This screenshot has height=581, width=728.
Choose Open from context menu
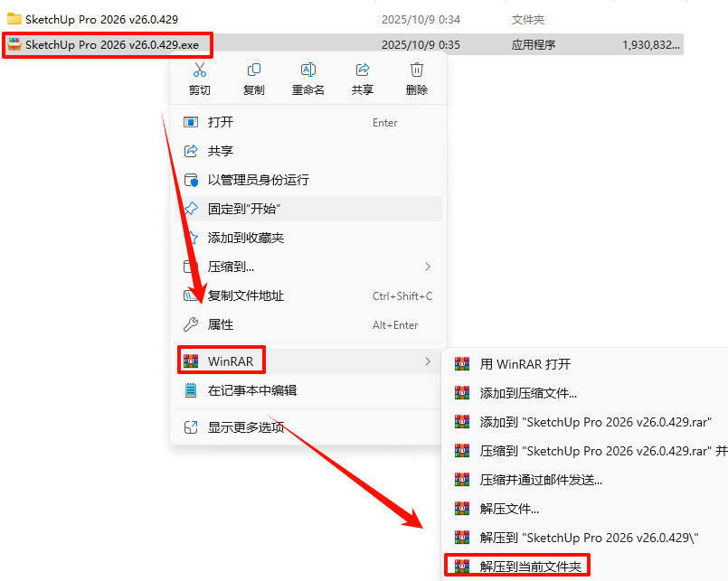click(308, 123)
